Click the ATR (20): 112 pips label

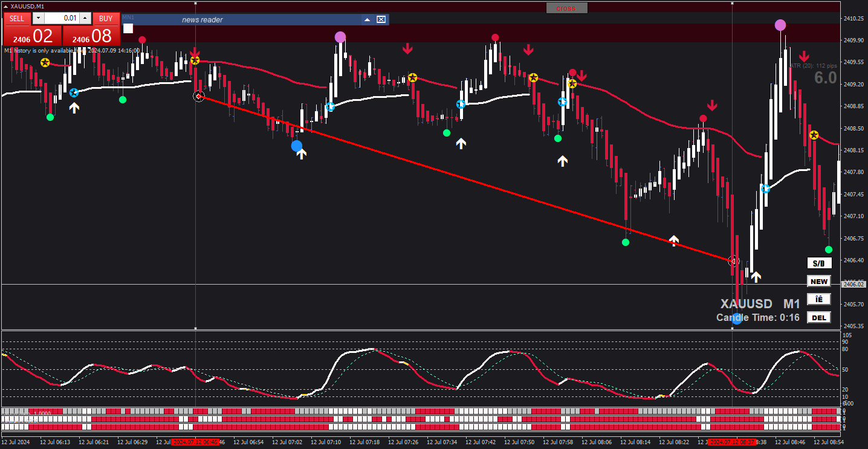point(813,65)
